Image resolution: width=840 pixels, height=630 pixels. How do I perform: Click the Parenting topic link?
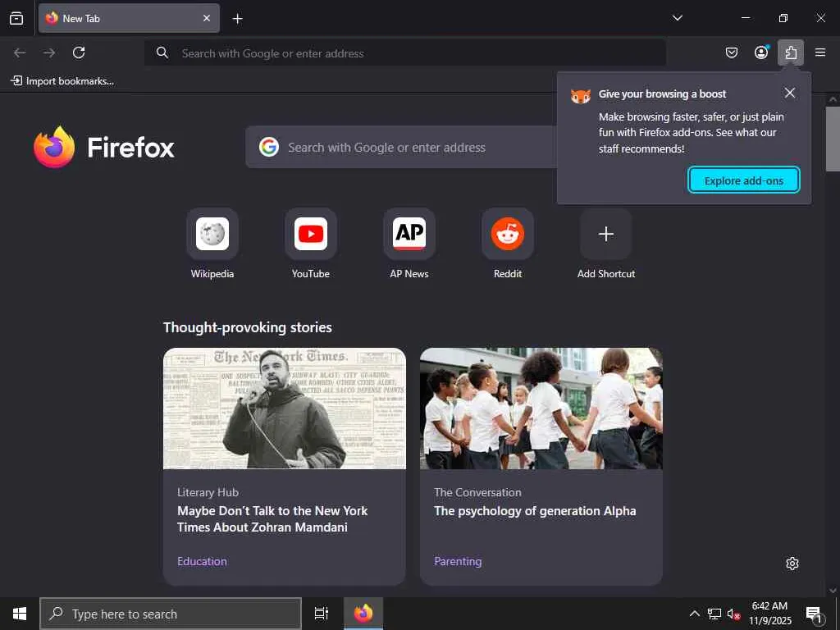point(458,561)
